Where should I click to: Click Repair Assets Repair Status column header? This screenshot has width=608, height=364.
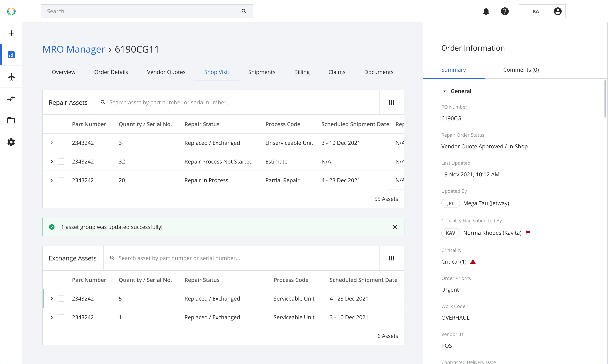202,124
